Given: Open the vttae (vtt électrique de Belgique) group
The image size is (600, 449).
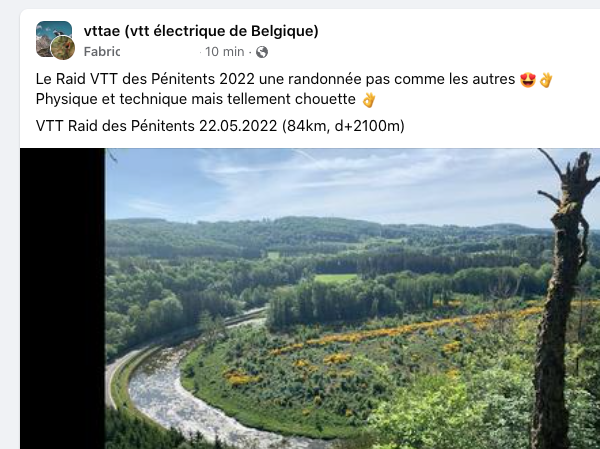Looking at the screenshot, I should click(x=201, y=31).
